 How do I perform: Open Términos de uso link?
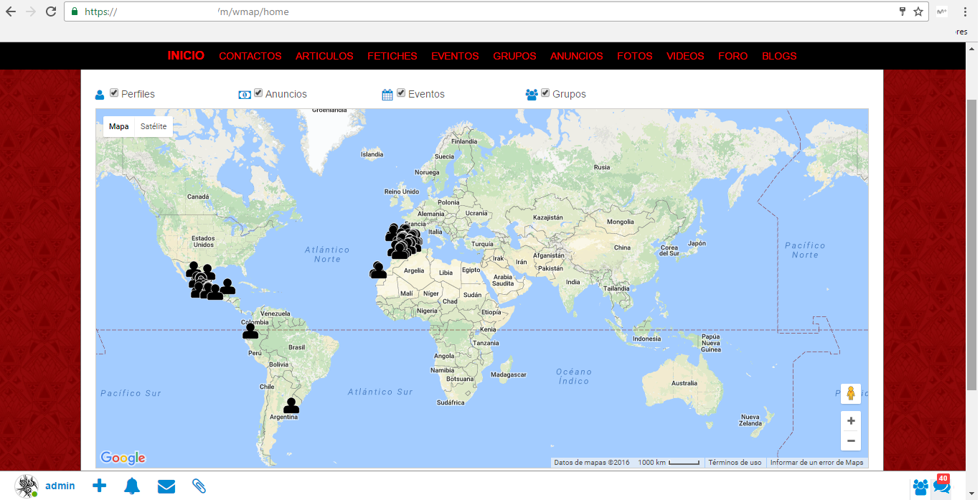coord(735,463)
